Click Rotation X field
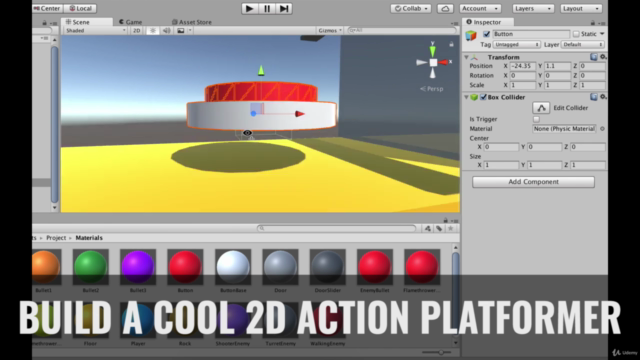 [x=523, y=76]
